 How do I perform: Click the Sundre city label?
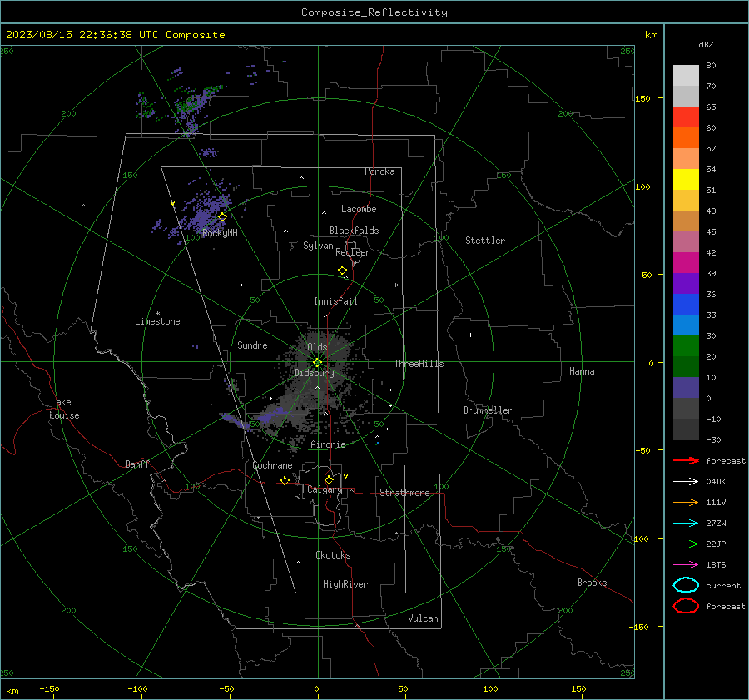click(252, 345)
